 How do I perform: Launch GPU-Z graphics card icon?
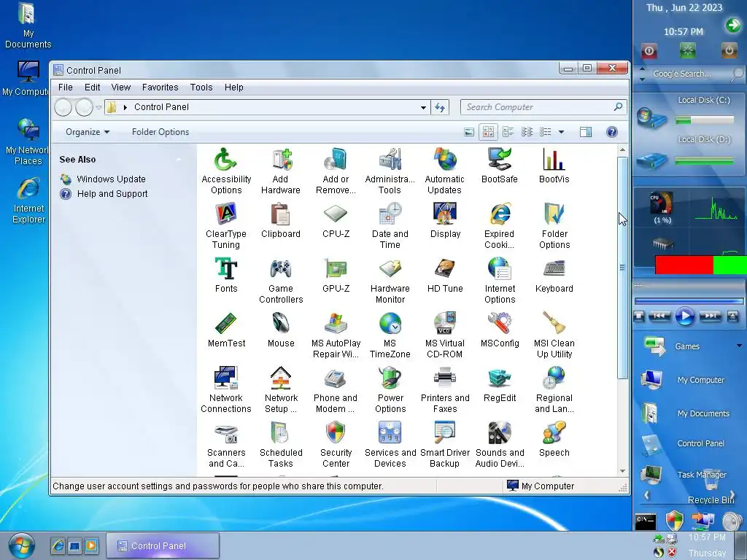click(336, 275)
